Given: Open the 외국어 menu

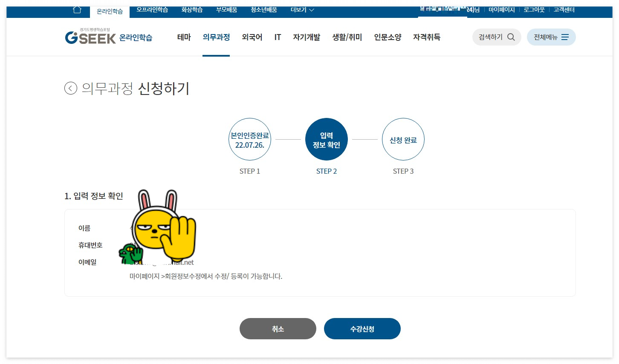Looking at the screenshot, I should click(252, 37).
